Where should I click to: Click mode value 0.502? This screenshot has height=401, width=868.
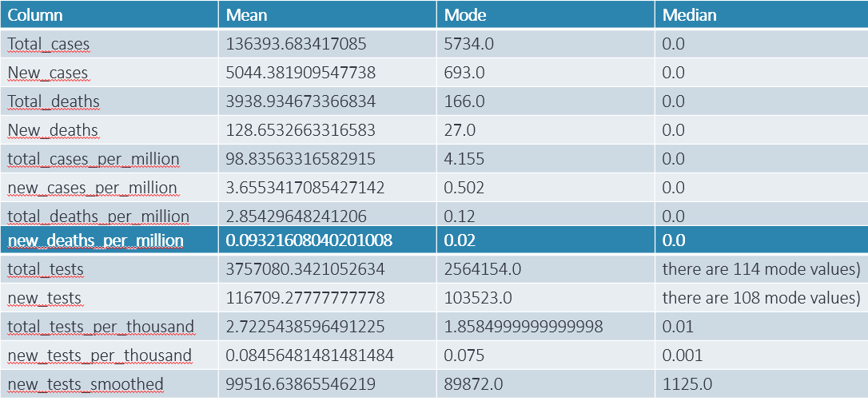(x=464, y=188)
